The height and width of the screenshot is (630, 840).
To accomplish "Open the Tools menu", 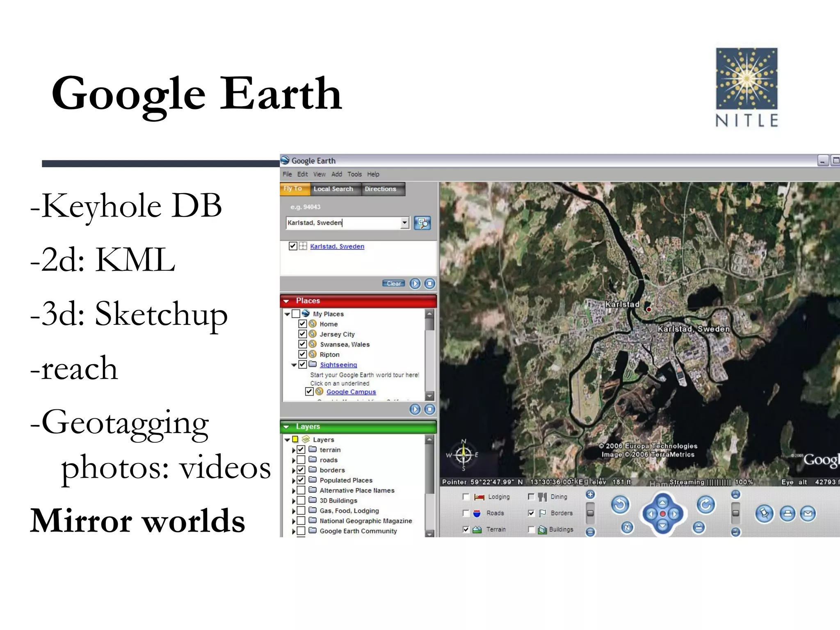I will [x=355, y=174].
